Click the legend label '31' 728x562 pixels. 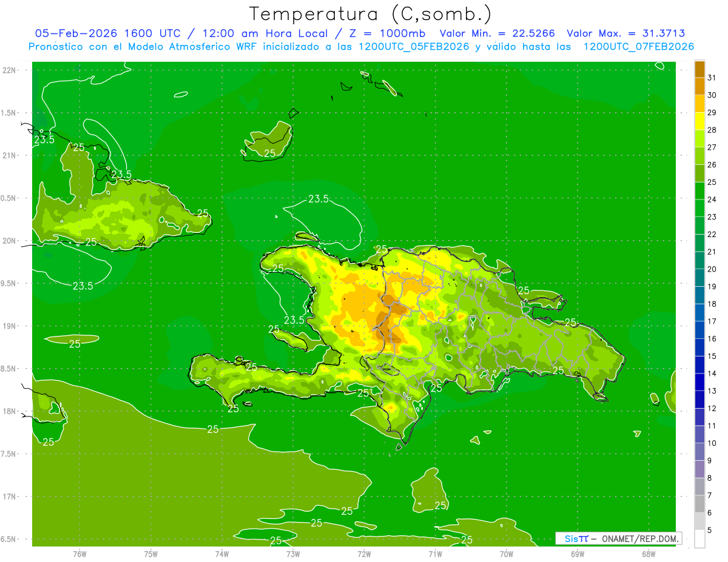[712, 78]
